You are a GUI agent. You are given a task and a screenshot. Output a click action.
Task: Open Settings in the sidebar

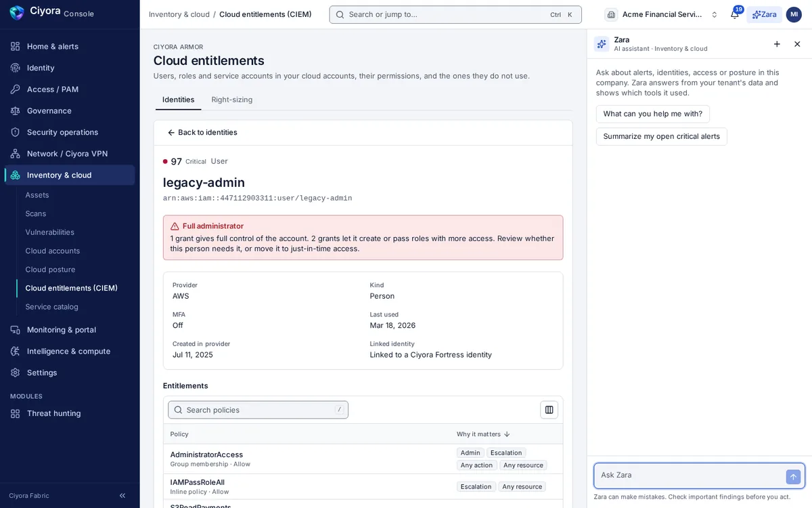tap(70, 373)
